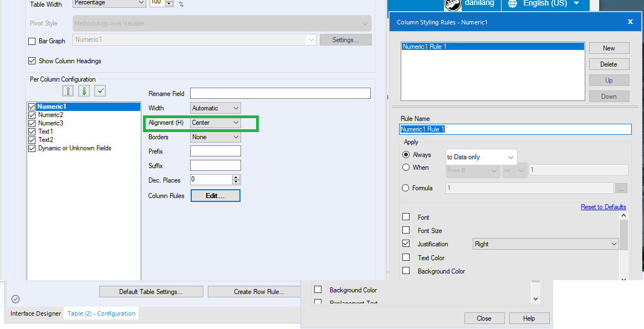Enable the Font checkbox in styling rules
The width and height of the screenshot is (644, 329).
pyautogui.click(x=407, y=217)
